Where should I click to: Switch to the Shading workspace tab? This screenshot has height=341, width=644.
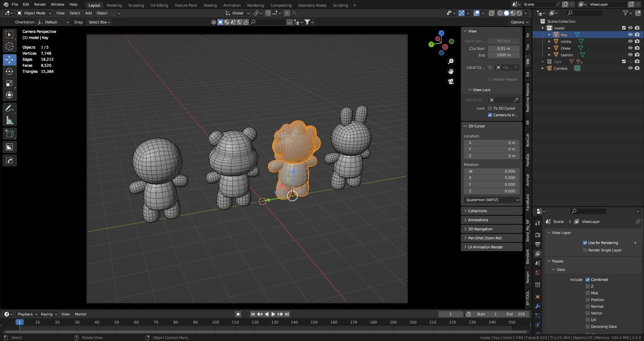210,5
